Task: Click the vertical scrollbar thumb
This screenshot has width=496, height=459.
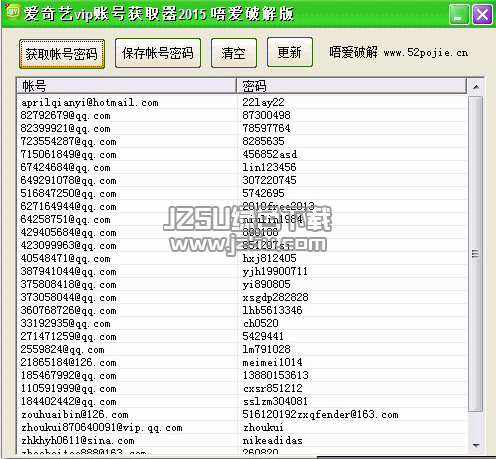Action: click(x=476, y=254)
